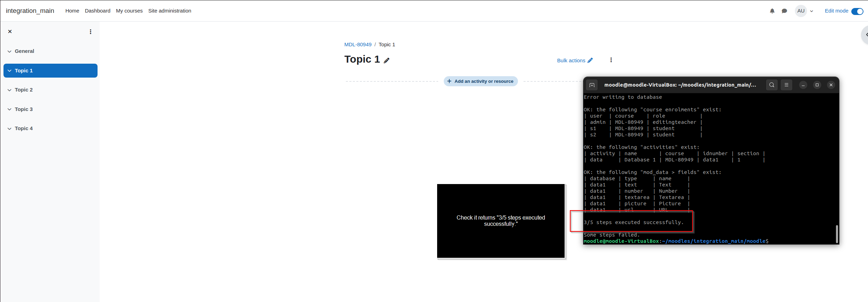This screenshot has height=302, width=868.
Task: Click the terminal scrollbar thumb
Action: click(x=837, y=234)
